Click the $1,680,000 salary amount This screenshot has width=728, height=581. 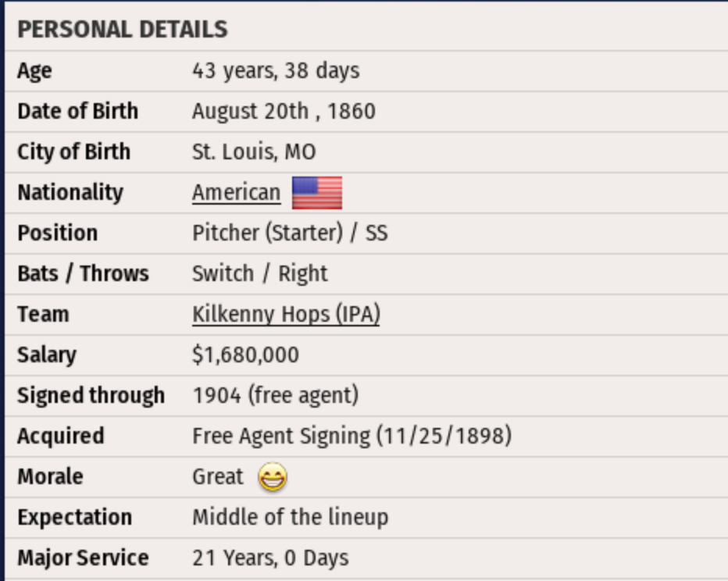(245, 355)
